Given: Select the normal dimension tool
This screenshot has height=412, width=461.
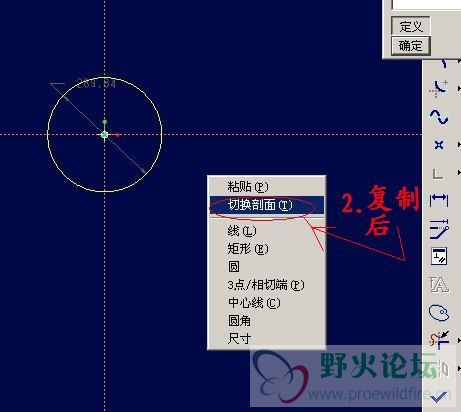Looking at the screenshot, I should pyautogui.click(x=439, y=201).
